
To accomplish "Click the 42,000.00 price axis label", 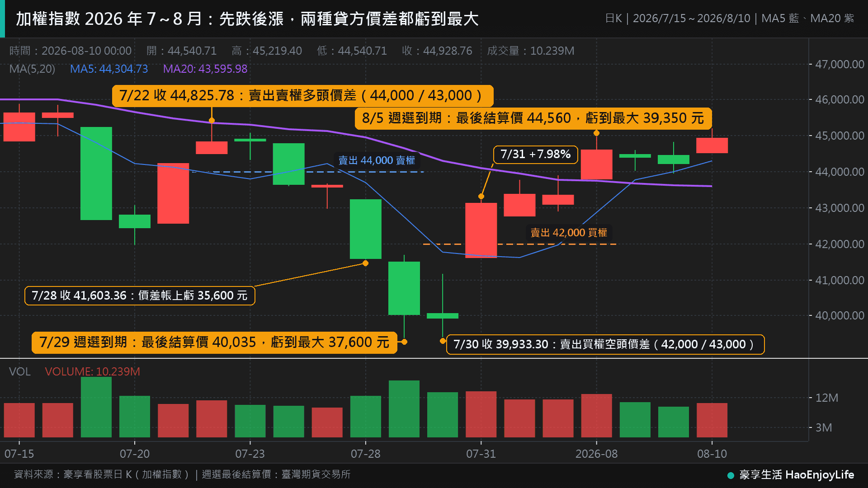I will [840, 244].
